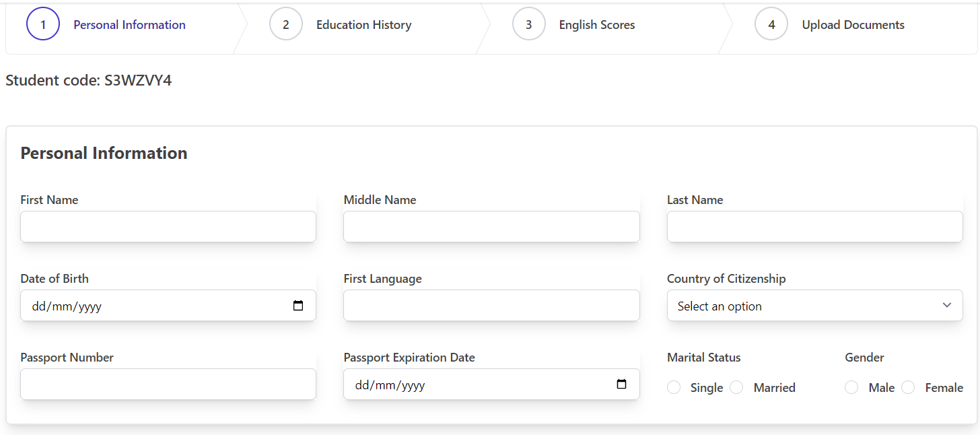
Task: Select step 3 circle icon
Action: click(x=529, y=24)
